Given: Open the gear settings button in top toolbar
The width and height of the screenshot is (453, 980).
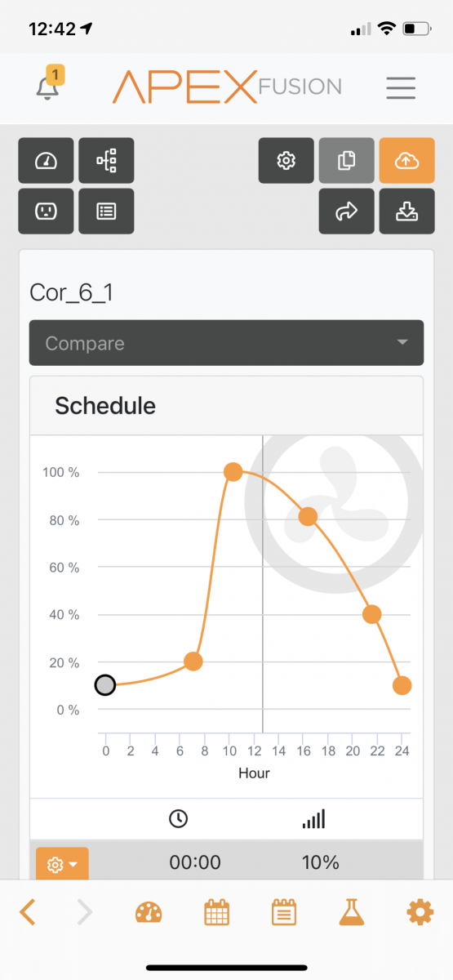Looking at the screenshot, I should click(286, 160).
